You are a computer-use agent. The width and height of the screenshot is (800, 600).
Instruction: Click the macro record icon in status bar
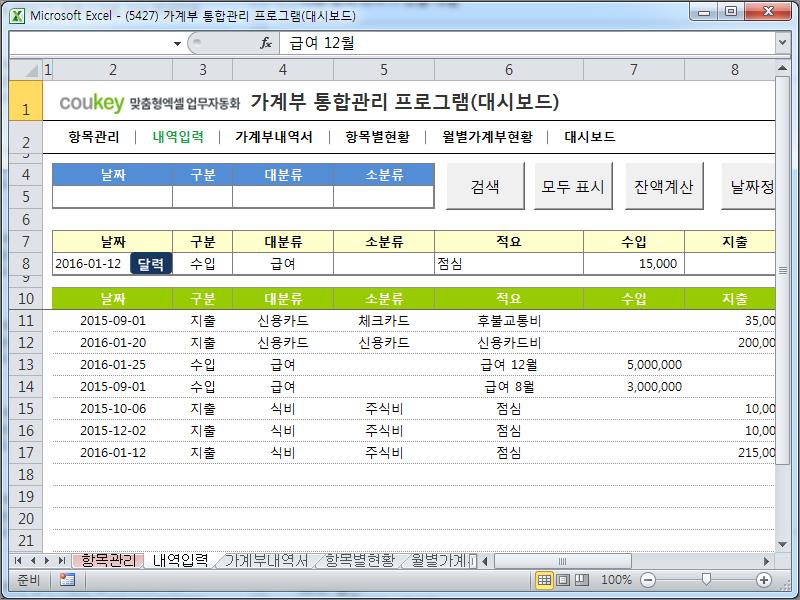point(67,580)
